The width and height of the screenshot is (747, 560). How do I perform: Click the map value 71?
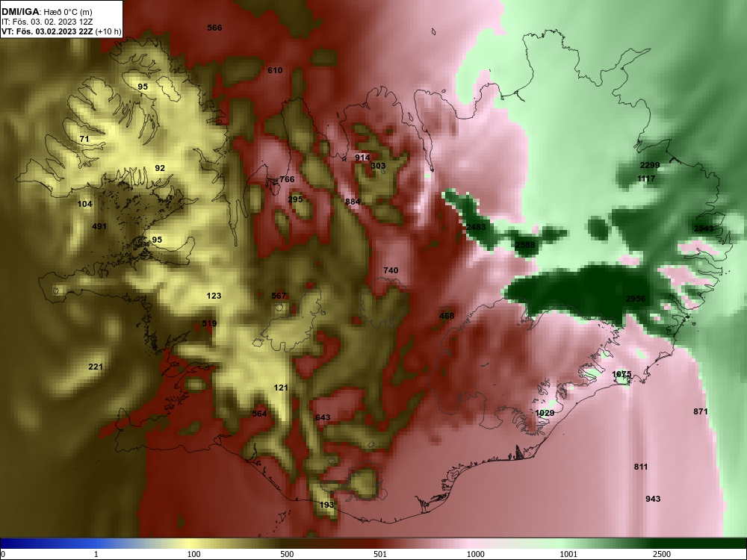point(84,139)
